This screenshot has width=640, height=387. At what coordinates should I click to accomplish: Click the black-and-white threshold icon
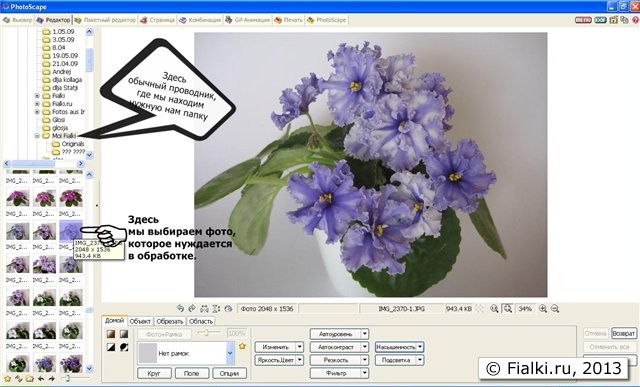pos(111,347)
